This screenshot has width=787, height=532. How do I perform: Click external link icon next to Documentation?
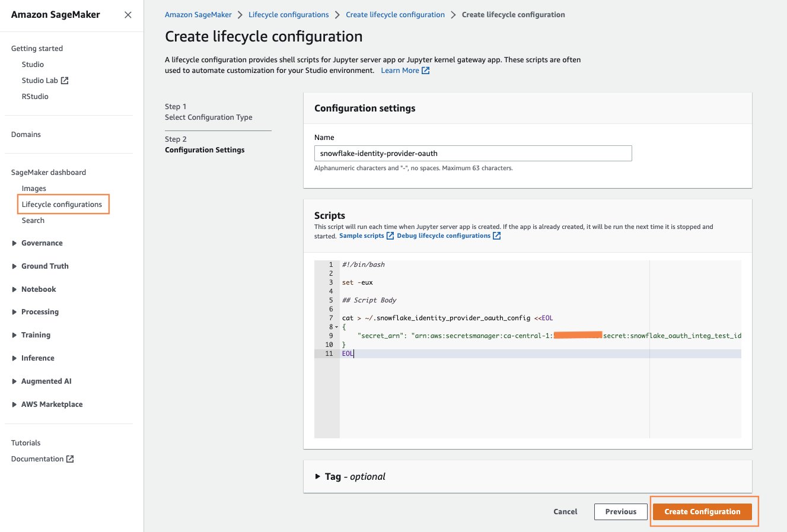click(70, 459)
